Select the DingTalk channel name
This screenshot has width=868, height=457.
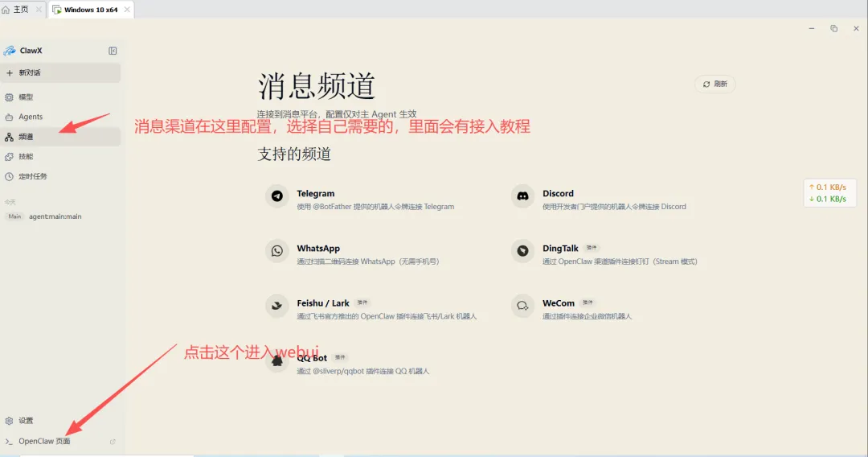pyautogui.click(x=560, y=248)
